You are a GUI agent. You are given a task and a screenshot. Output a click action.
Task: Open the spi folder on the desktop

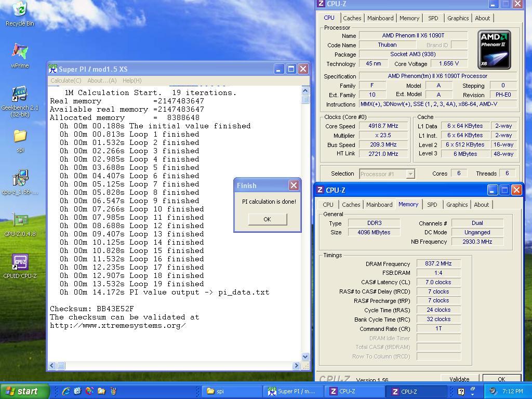(20, 141)
